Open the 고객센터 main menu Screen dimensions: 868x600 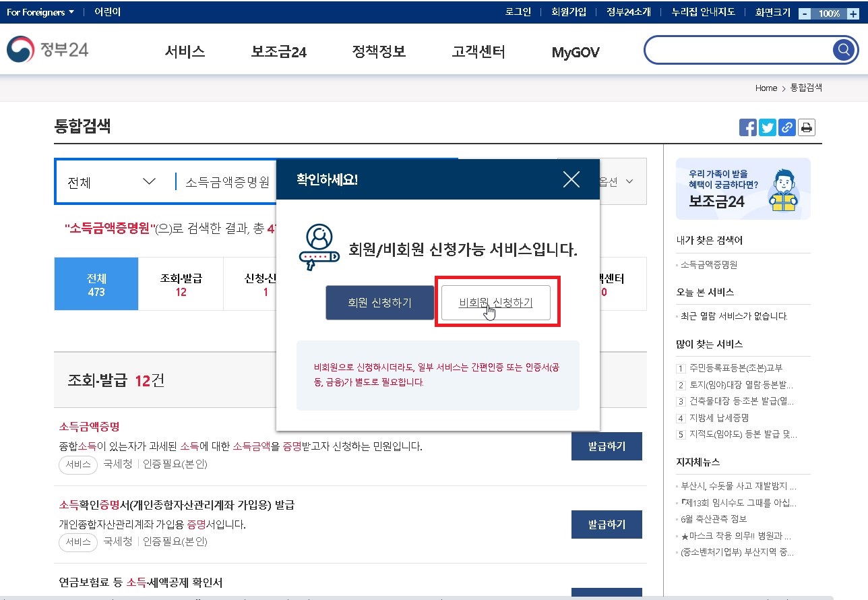point(478,52)
